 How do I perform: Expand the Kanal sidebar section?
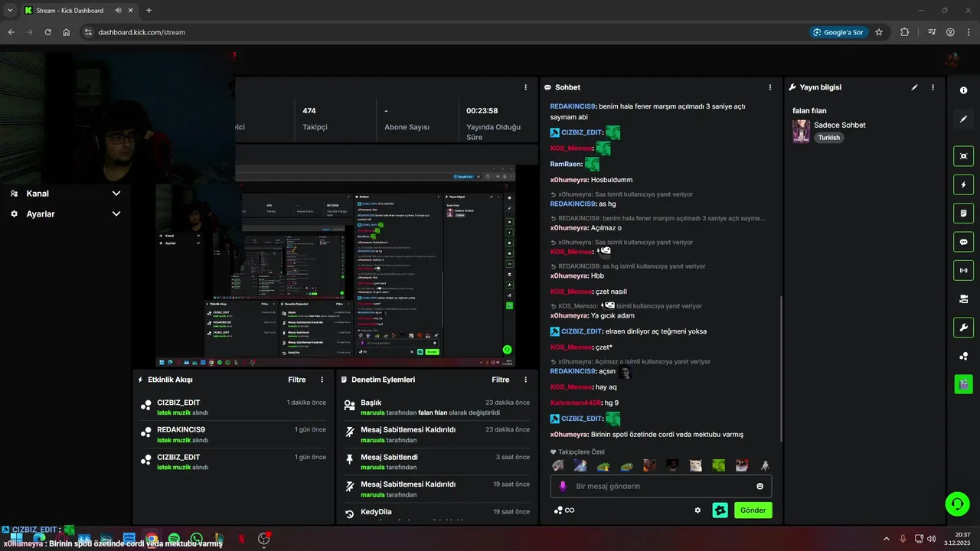click(x=66, y=194)
